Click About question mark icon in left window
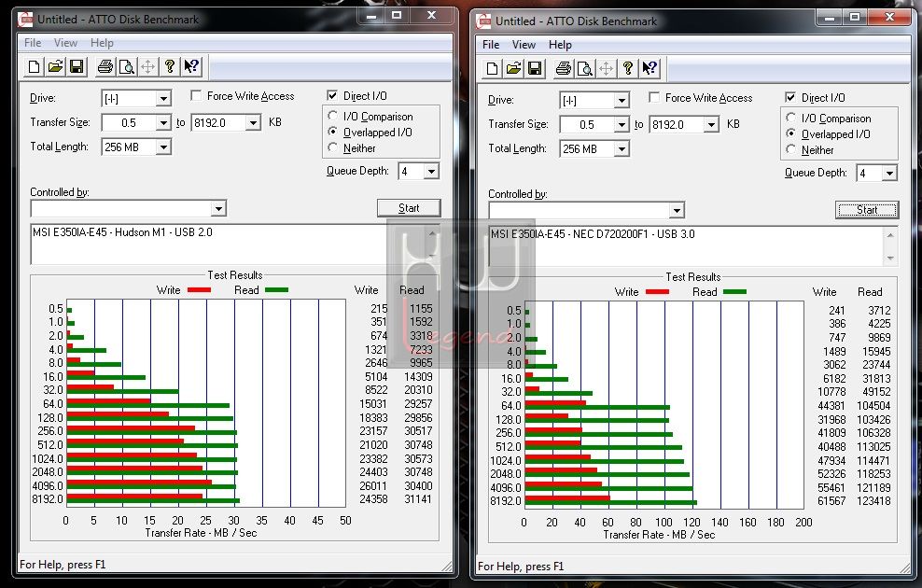 click(x=170, y=66)
